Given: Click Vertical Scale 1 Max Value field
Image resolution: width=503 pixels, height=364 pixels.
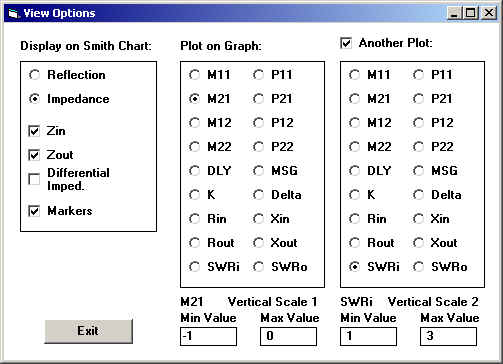Looking at the screenshot, I should coord(288,336).
